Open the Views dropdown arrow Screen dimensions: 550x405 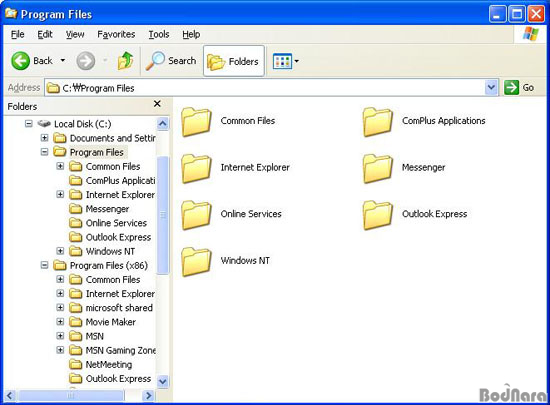[296, 61]
